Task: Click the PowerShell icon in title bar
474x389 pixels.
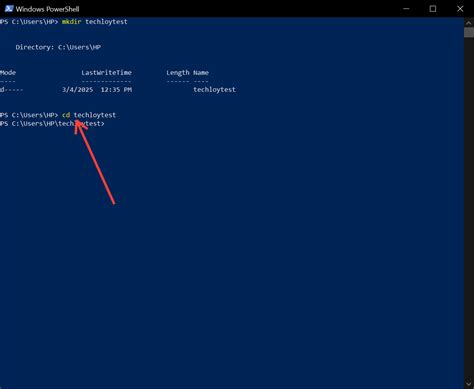Action: click(x=9, y=9)
